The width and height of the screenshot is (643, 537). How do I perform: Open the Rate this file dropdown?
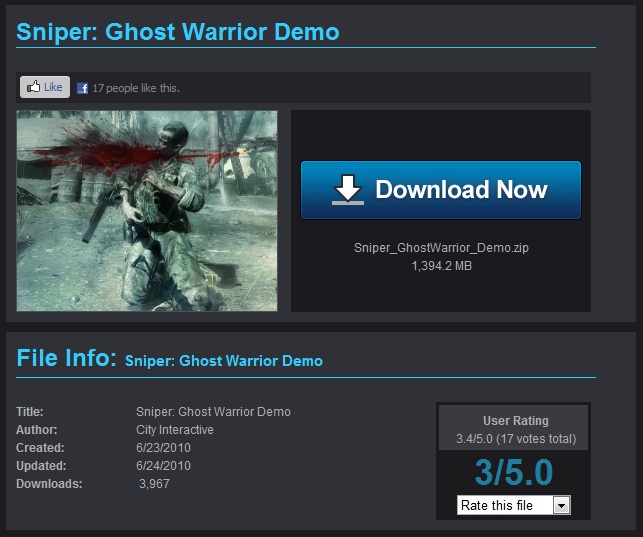[513, 505]
